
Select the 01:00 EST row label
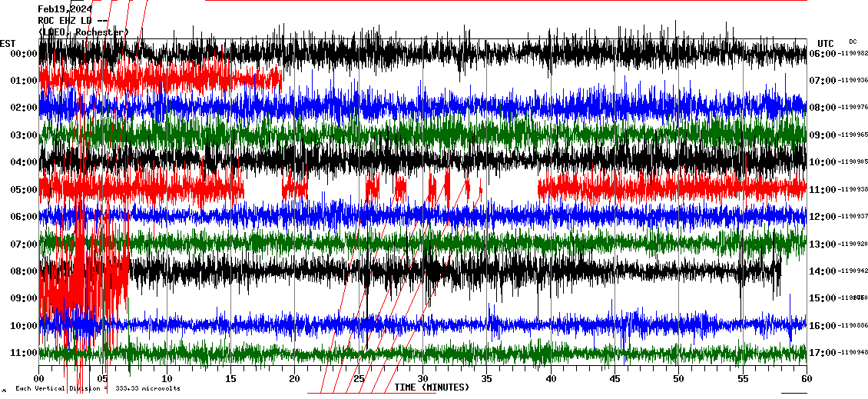click(x=23, y=81)
